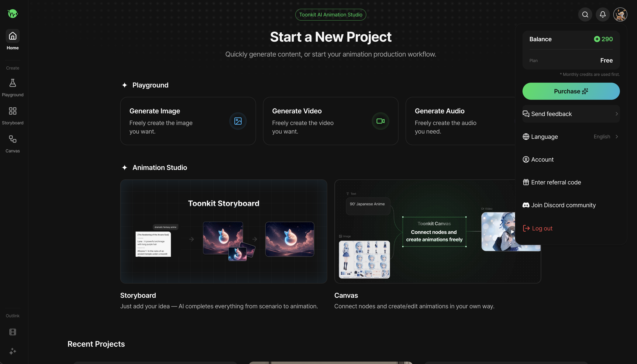Open Canvas nodes icon in sidebar
The height and width of the screenshot is (364, 637).
coord(13,139)
